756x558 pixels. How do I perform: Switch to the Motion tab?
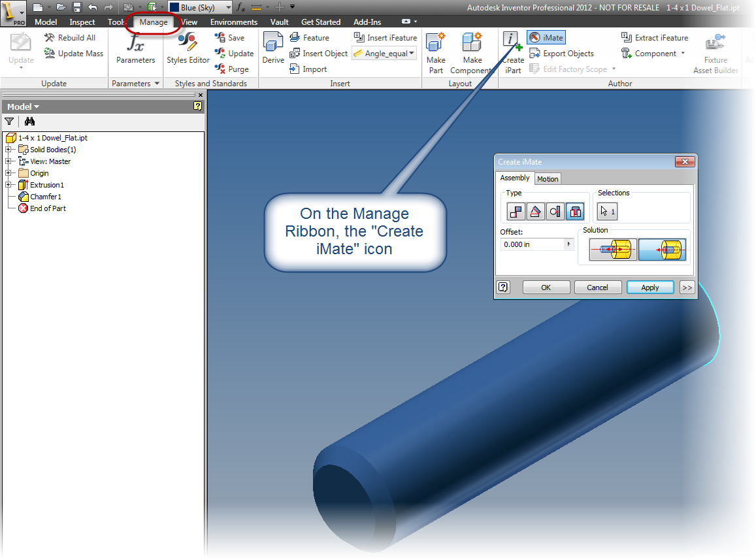[548, 178]
